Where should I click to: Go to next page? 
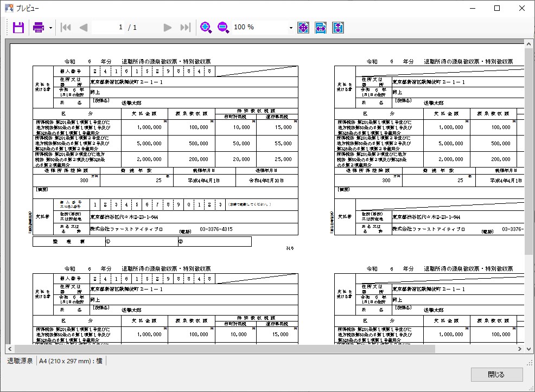point(167,27)
